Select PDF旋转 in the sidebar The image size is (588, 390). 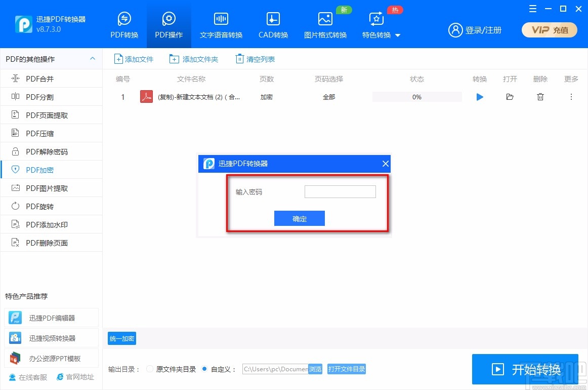tap(52, 207)
